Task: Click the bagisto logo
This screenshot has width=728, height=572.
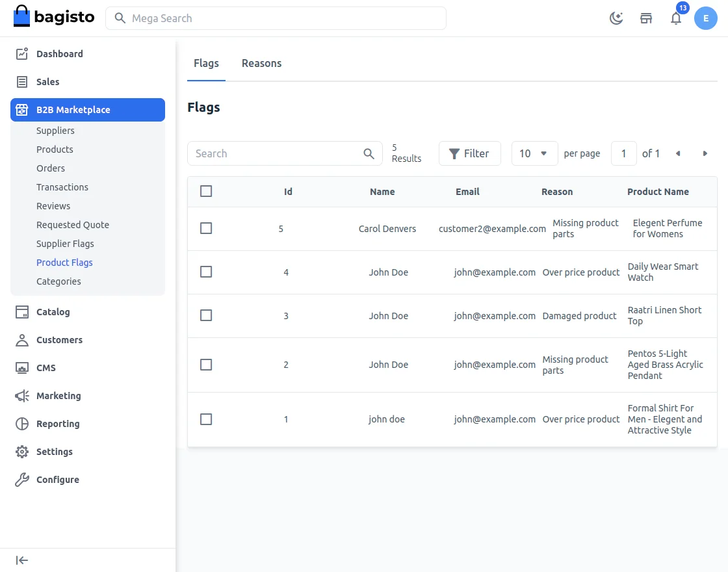Action: click(x=54, y=18)
